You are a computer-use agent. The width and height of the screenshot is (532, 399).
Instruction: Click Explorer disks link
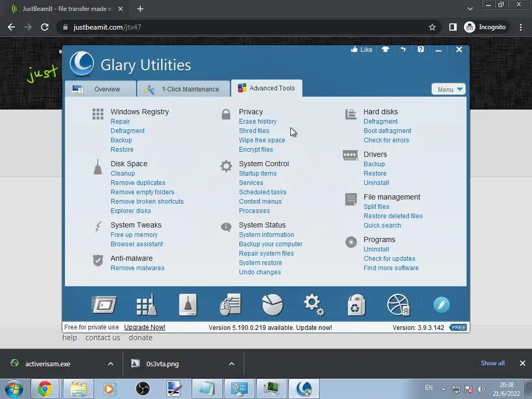point(130,211)
